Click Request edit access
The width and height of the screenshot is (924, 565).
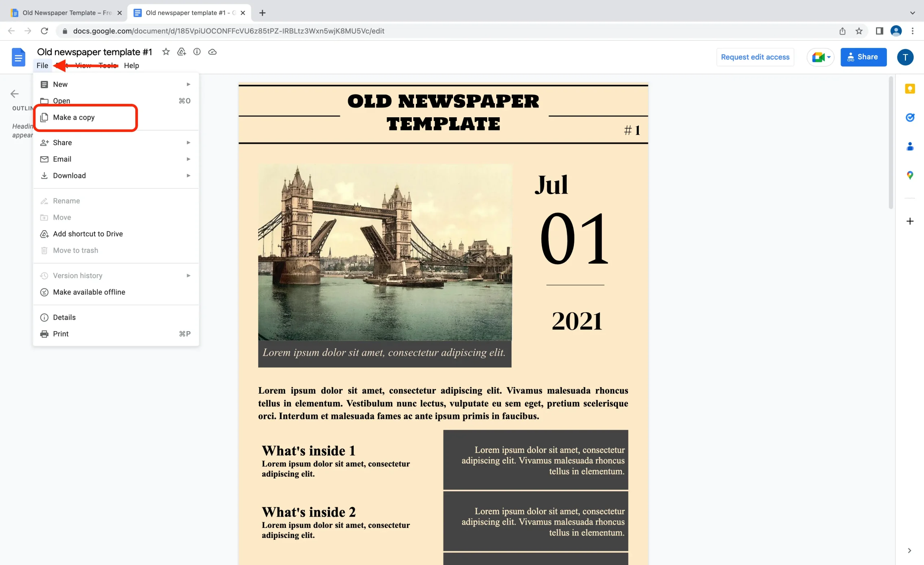click(x=755, y=57)
